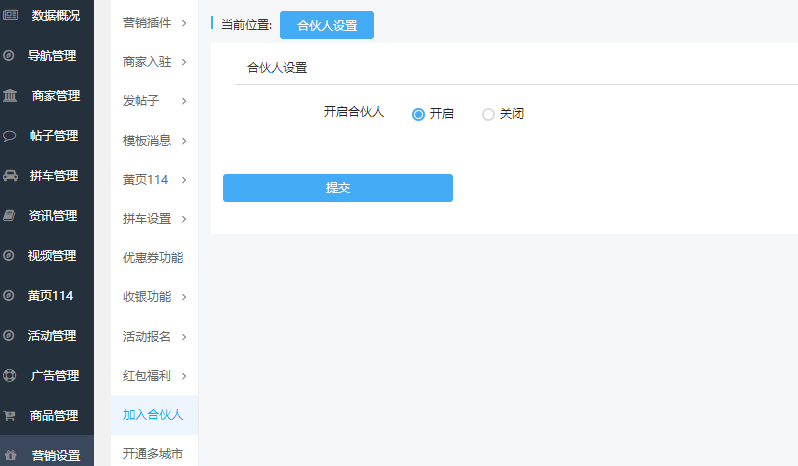Click the compass icon beside 视频管理
The image size is (798, 466).
(9, 255)
